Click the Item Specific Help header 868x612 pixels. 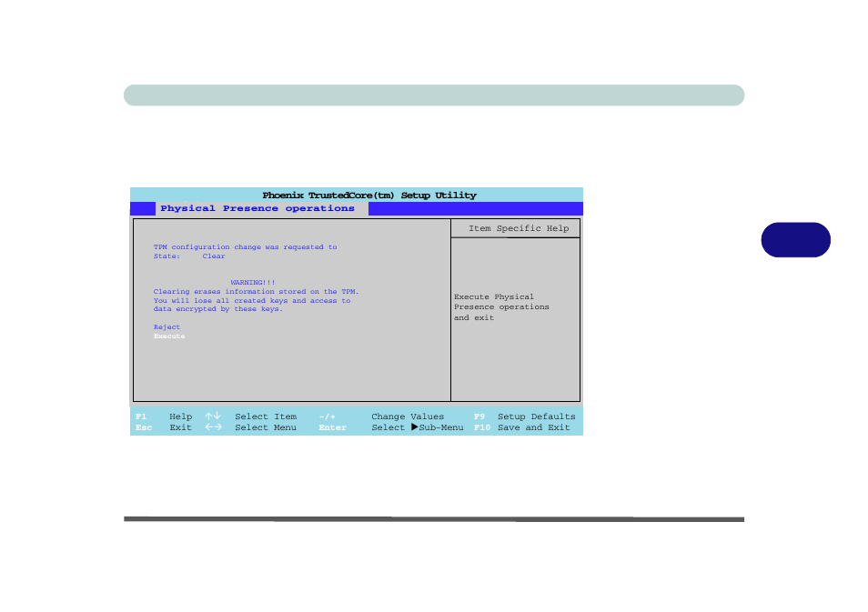click(x=519, y=228)
